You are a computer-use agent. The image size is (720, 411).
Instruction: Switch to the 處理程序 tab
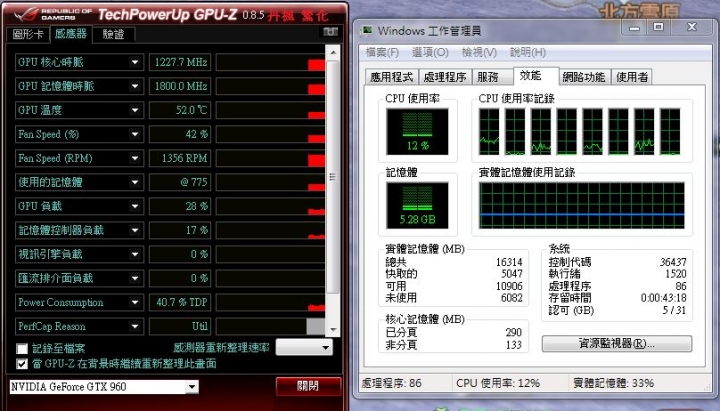coord(445,77)
